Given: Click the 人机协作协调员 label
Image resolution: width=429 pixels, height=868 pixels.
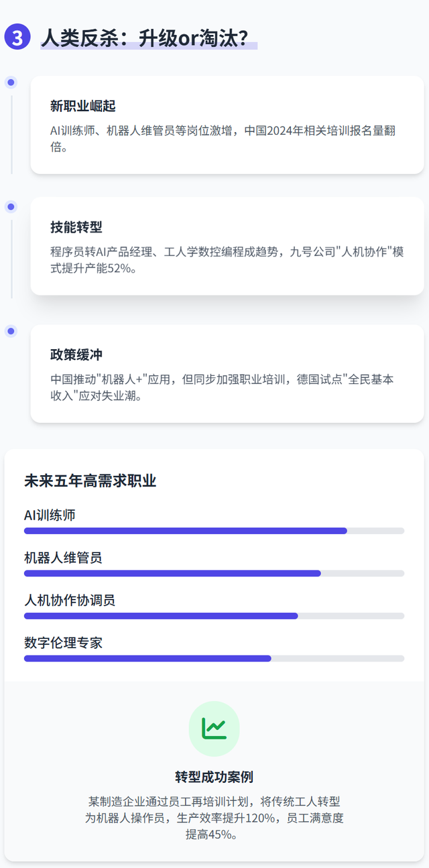Looking at the screenshot, I should click(70, 600).
